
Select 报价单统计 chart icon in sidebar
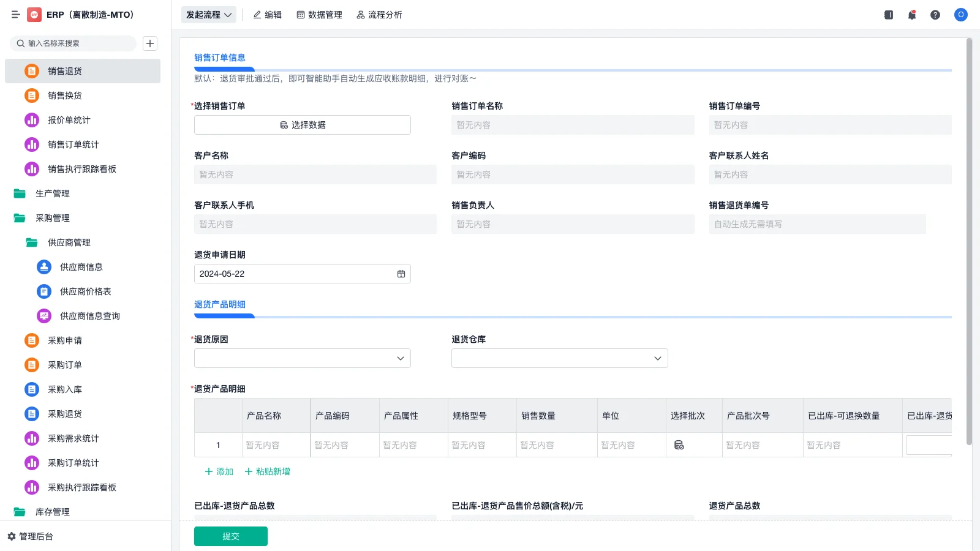pyautogui.click(x=31, y=120)
